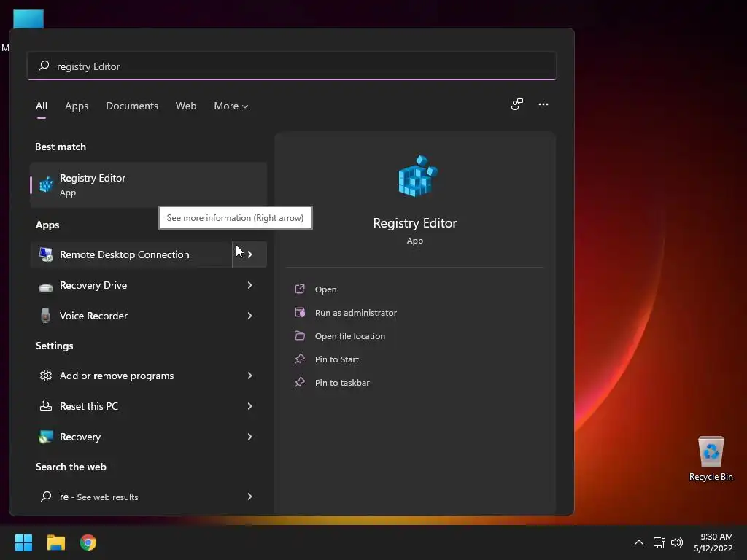Click the Recovery settings result text
Screen dimensions: 747x560
80,437
